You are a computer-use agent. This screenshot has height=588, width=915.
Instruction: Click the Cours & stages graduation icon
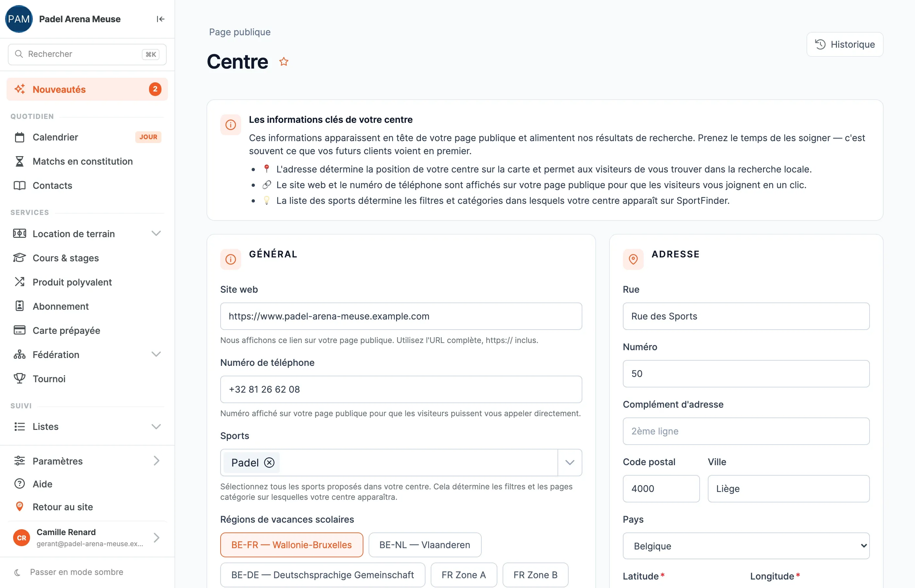click(x=20, y=258)
